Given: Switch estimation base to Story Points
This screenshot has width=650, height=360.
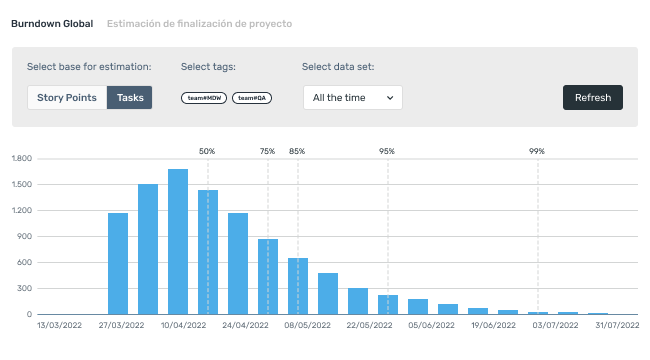Looking at the screenshot, I should tap(67, 97).
